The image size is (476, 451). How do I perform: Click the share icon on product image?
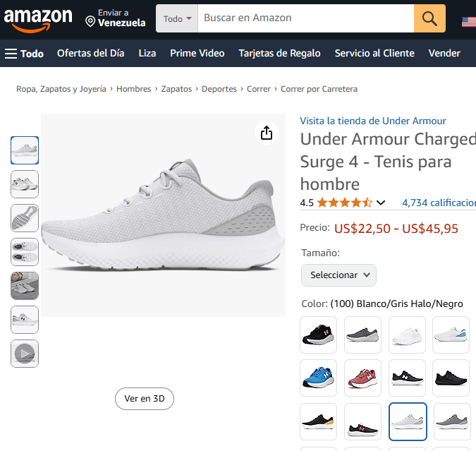click(x=266, y=133)
